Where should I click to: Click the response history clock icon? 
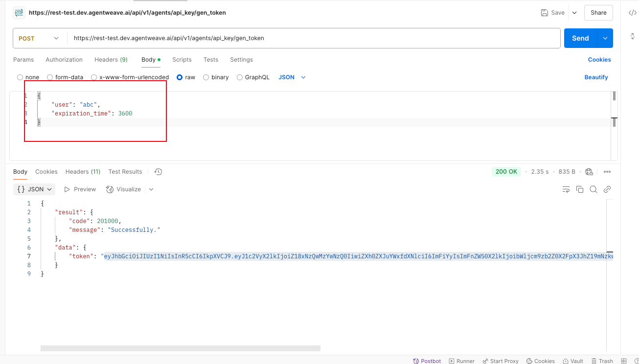coord(158,172)
